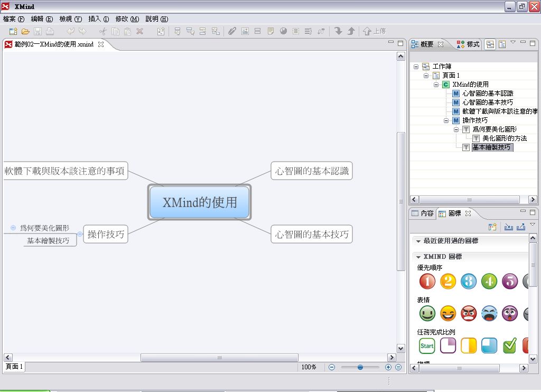Screen dimensions: 541x392
Task: Switch to the 樣式 tab
Action: click(x=468, y=44)
